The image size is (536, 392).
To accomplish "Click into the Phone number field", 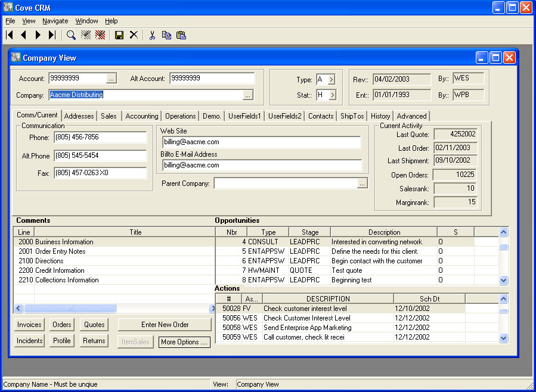I will pos(100,138).
